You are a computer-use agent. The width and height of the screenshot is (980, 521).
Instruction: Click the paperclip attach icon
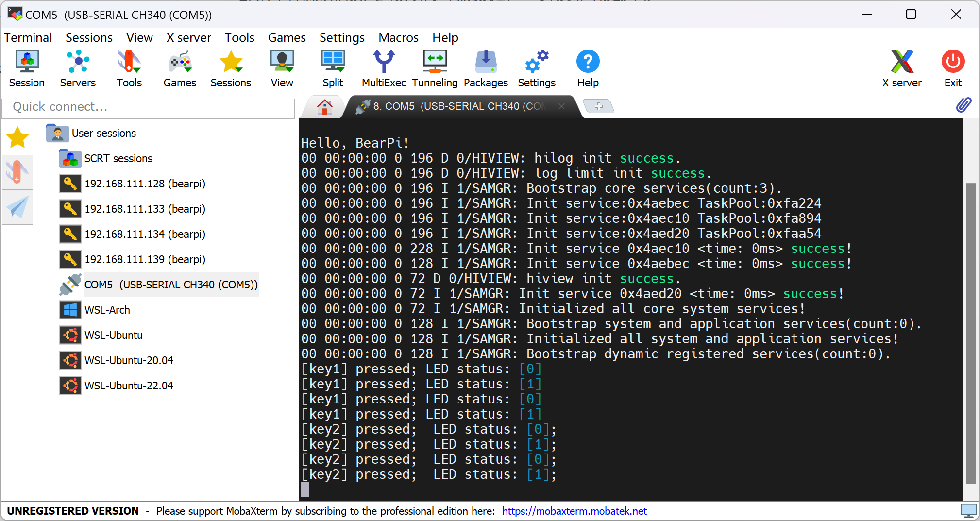tap(963, 105)
